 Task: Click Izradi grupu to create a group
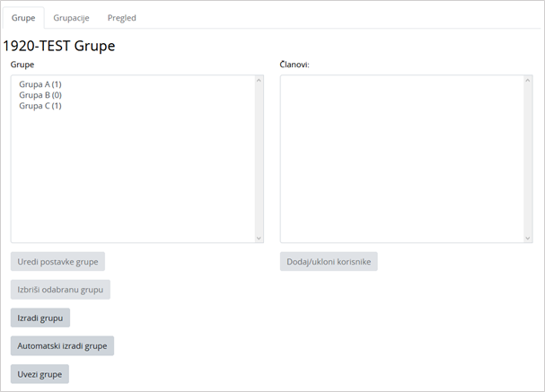click(40, 318)
